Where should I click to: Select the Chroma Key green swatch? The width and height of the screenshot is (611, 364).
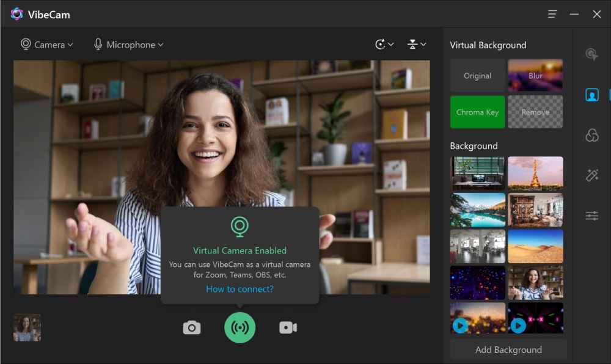[477, 112]
